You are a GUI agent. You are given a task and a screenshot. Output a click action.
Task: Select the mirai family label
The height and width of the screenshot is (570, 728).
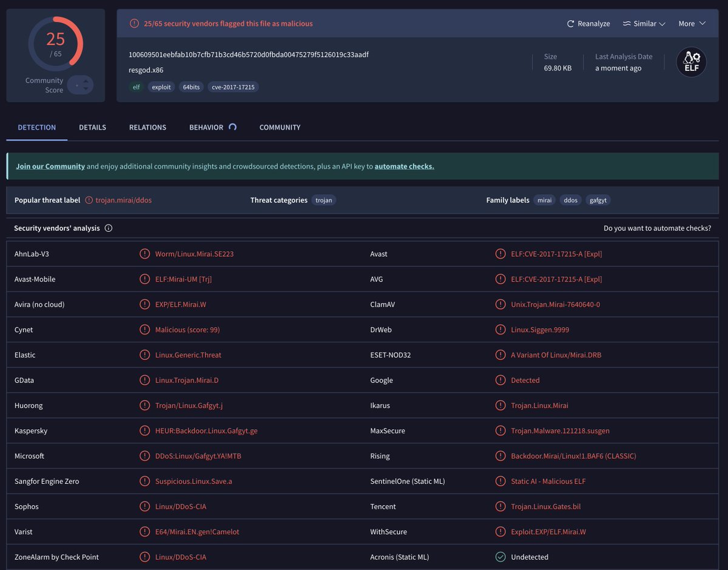click(x=545, y=200)
